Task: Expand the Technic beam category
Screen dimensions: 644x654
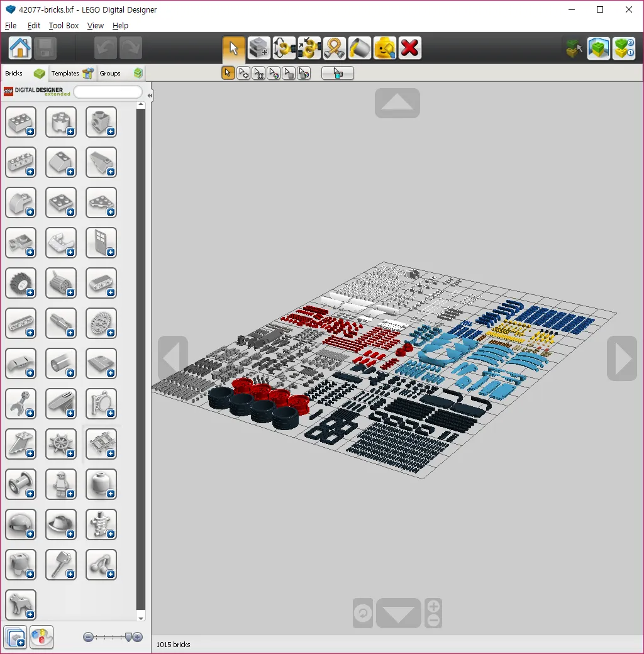Action: (x=21, y=323)
